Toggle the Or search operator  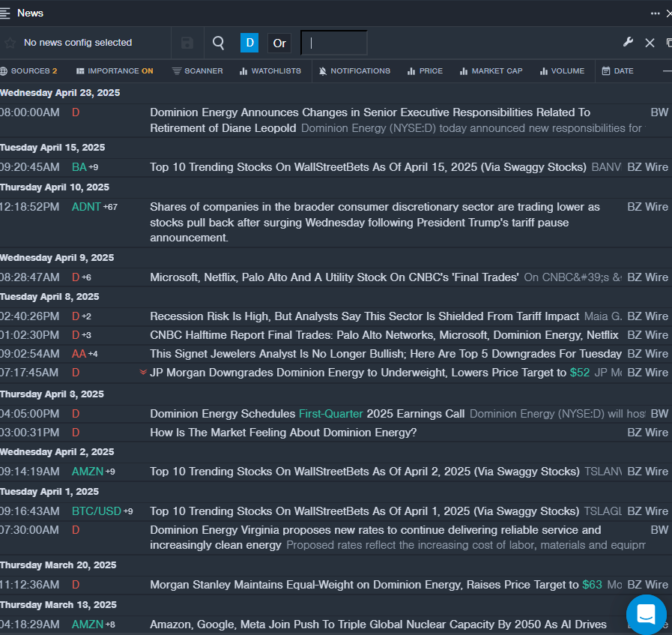[x=279, y=43]
